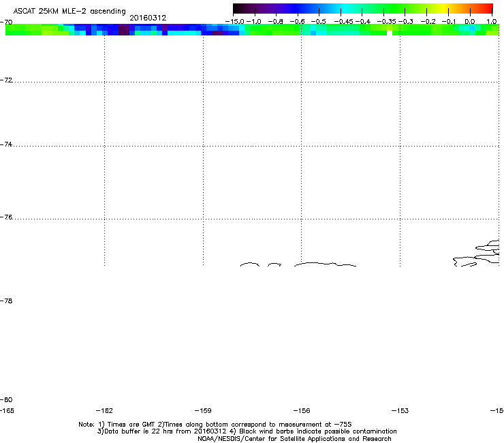Click the NOAA/NESDIS credit line

point(294,439)
